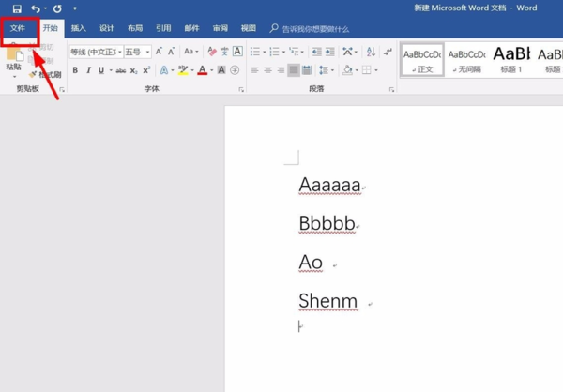Decrease font size with Shrink Font
Viewport: 563px width, 392px height.
172,52
